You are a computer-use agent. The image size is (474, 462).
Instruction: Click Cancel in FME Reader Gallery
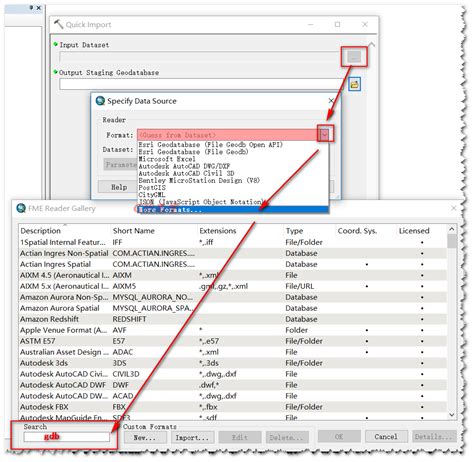pos(386,437)
